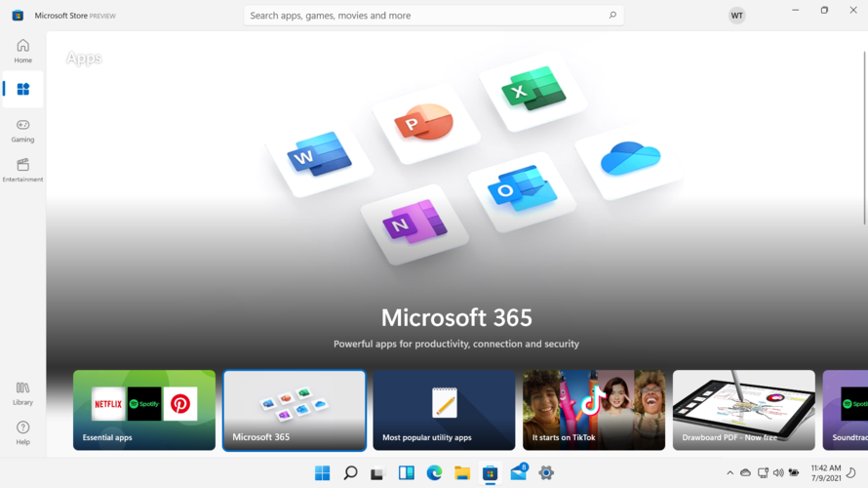Viewport: 868px width, 488px height.
Task: Focus the search apps, games, movies field
Action: point(433,16)
